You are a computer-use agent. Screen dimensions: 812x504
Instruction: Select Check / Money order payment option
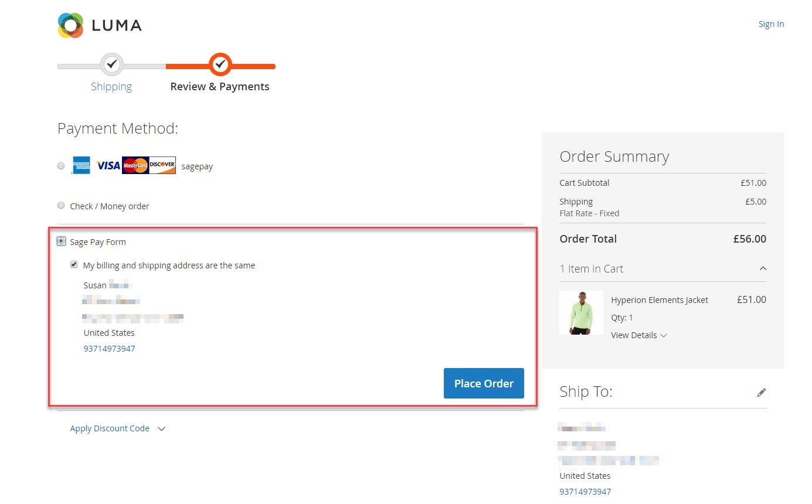tap(61, 206)
